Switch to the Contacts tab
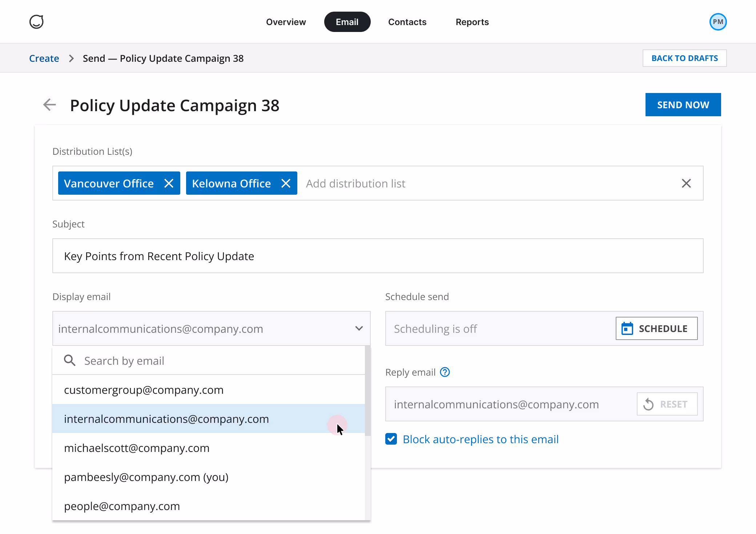The image size is (756, 534). tap(407, 22)
